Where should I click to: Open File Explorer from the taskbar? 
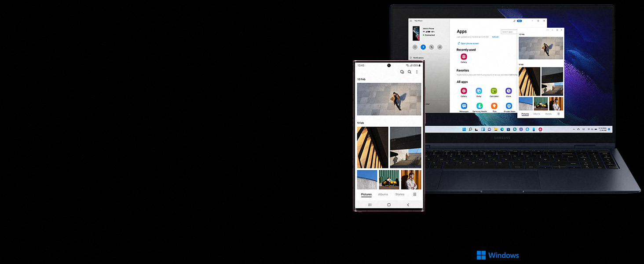[496, 129]
